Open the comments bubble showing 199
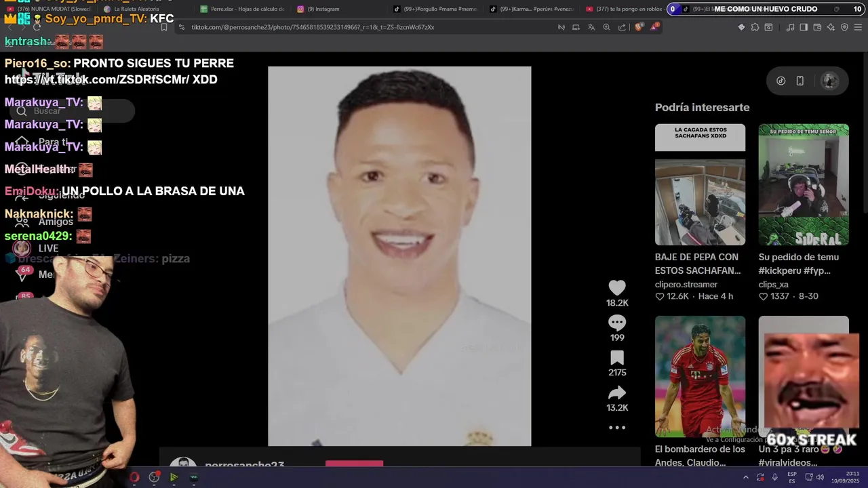 coord(617,322)
